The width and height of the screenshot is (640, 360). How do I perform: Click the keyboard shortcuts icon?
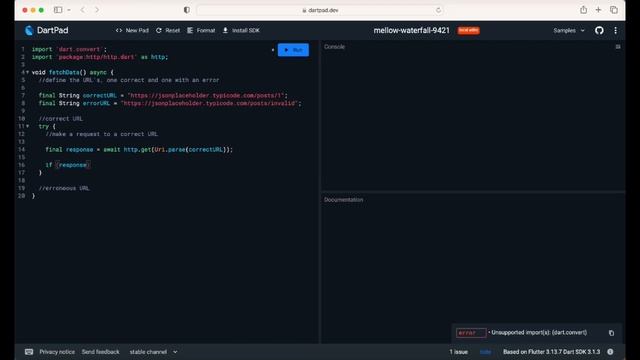[x=29, y=352]
